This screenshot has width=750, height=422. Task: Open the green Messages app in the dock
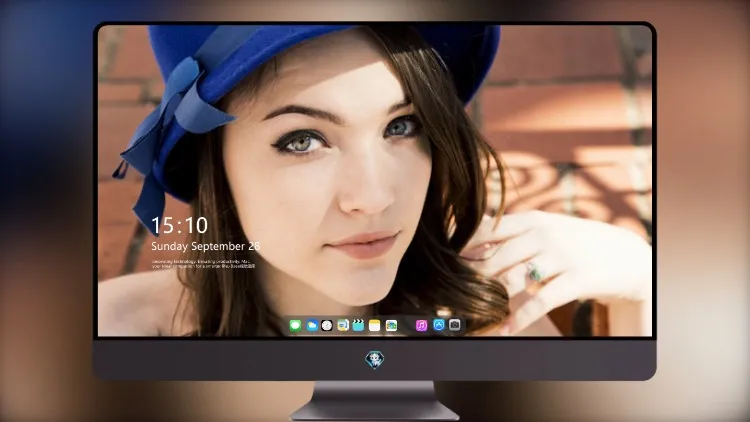295,325
